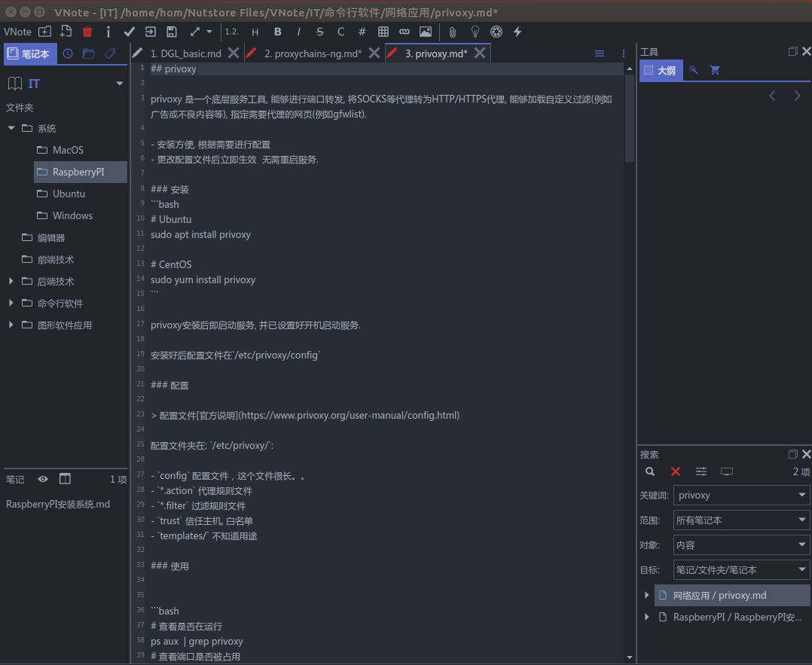Toggle advanced search settings icon
This screenshot has height=665, width=812.
(701, 471)
